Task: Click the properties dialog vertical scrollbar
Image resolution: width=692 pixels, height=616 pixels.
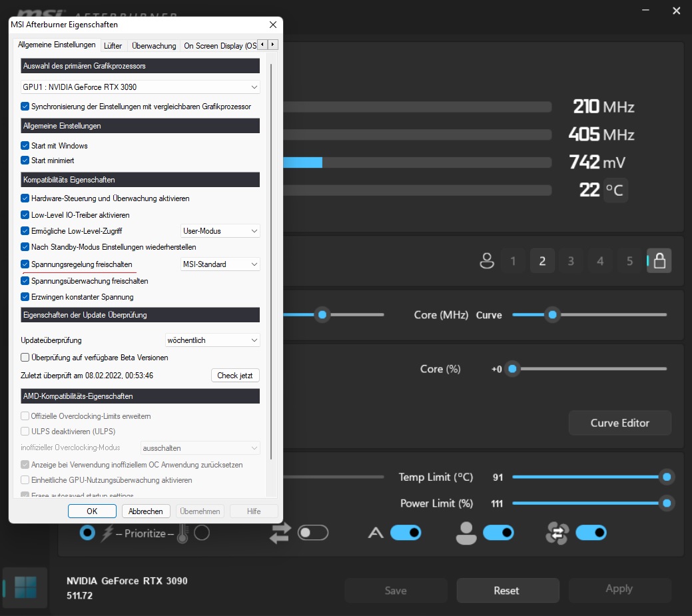Action: [270, 262]
